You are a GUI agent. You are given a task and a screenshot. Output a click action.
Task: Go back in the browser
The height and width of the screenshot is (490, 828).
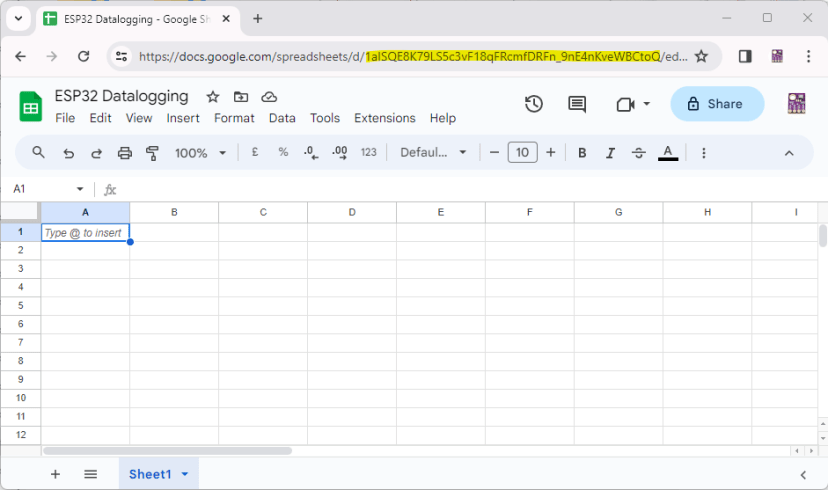click(x=21, y=56)
